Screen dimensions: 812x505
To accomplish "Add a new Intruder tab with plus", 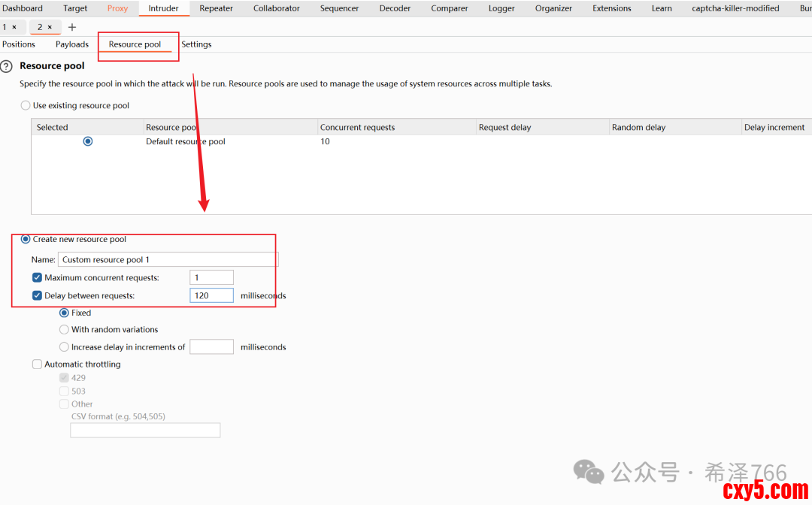I will pyautogui.click(x=72, y=27).
